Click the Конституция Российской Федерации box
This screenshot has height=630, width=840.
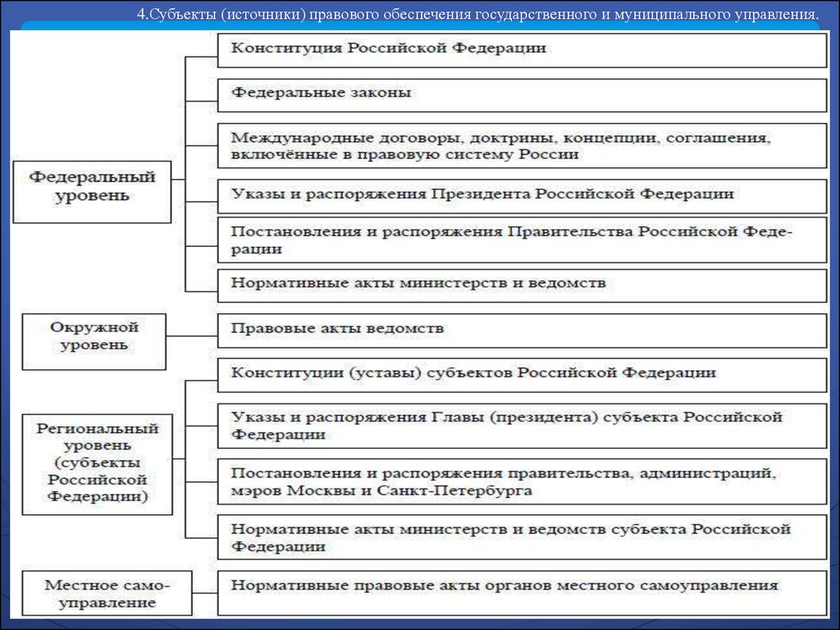[x=522, y=49]
